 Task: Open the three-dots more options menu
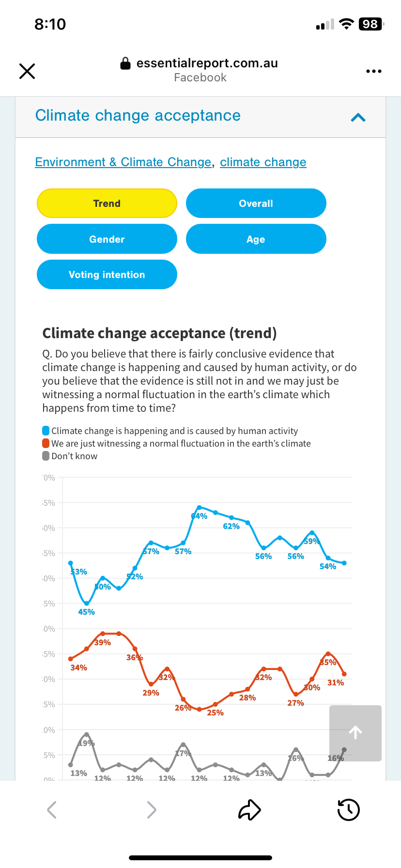click(373, 71)
